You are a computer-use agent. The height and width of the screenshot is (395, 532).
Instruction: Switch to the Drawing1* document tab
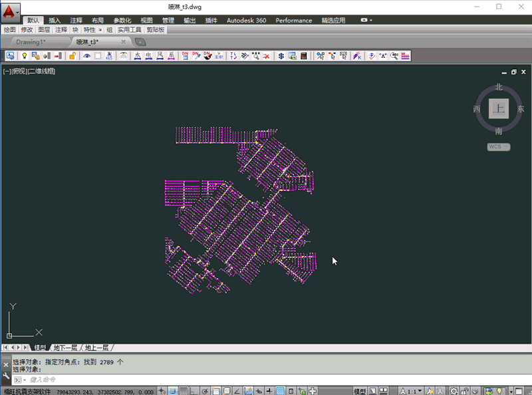(x=31, y=42)
